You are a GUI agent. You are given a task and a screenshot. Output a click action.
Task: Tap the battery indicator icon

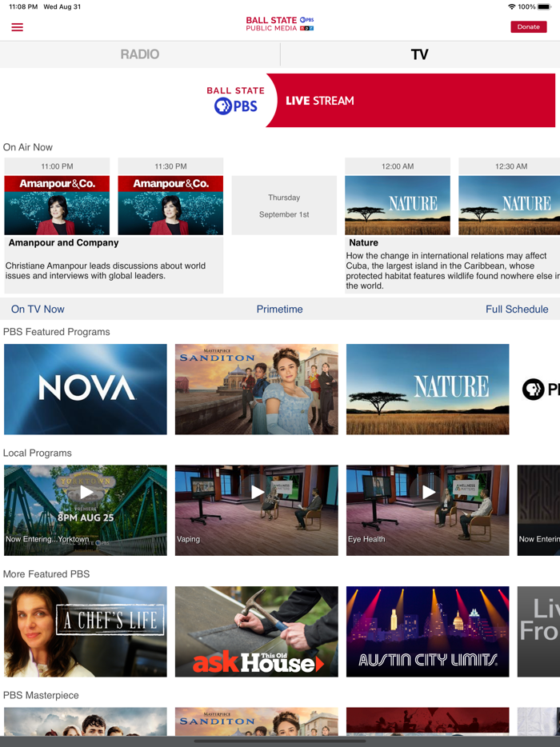[x=544, y=6]
